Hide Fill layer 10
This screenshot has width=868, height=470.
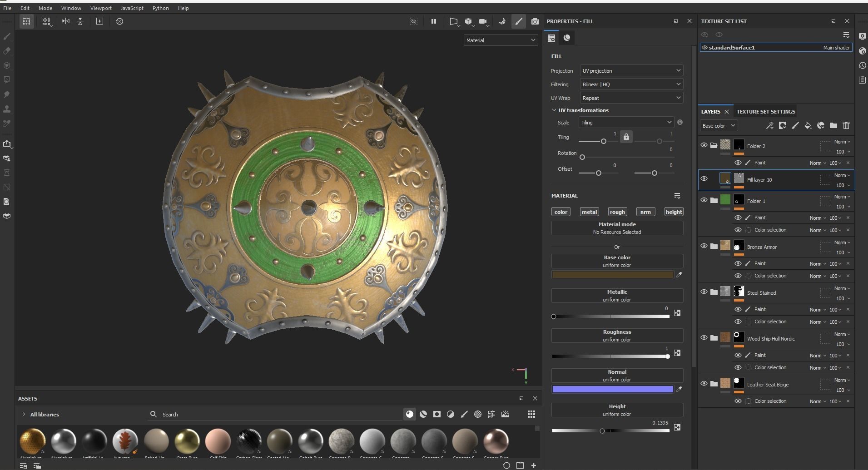pyautogui.click(x=704, y=178)
